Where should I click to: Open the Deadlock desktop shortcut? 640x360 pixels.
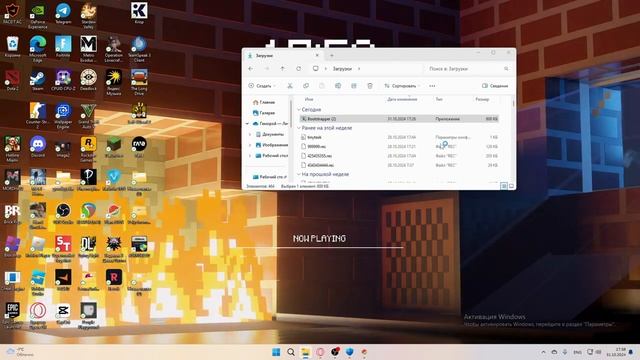point(88,80)
